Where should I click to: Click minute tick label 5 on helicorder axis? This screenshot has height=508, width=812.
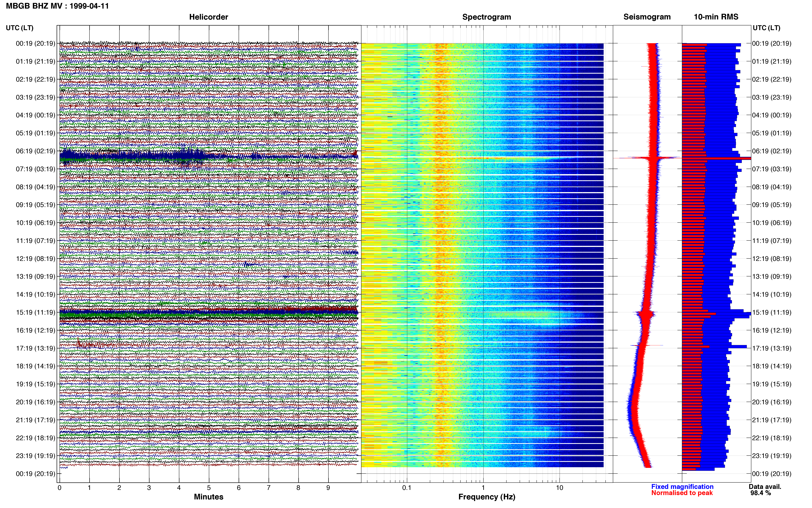pyautogui.click(x=209, y=487)
